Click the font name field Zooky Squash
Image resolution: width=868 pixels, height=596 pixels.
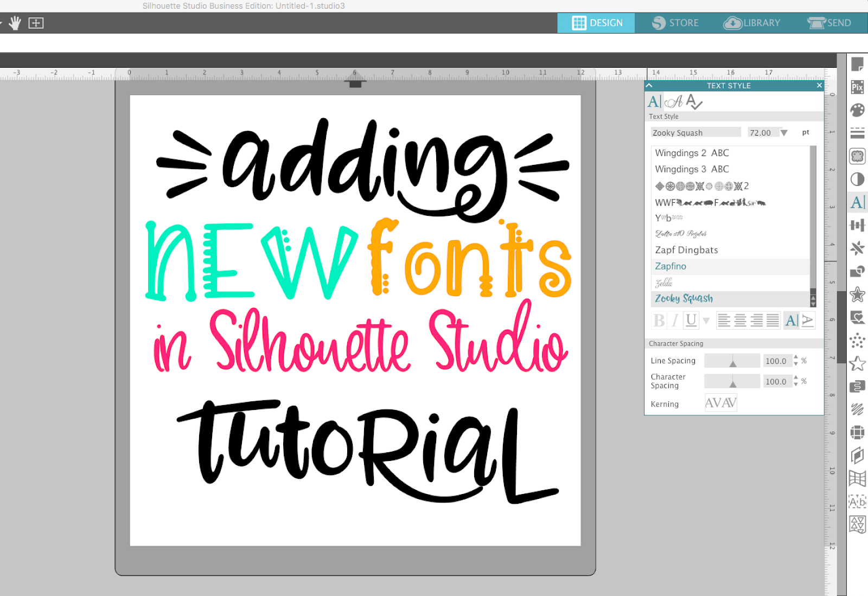(695, 132)
